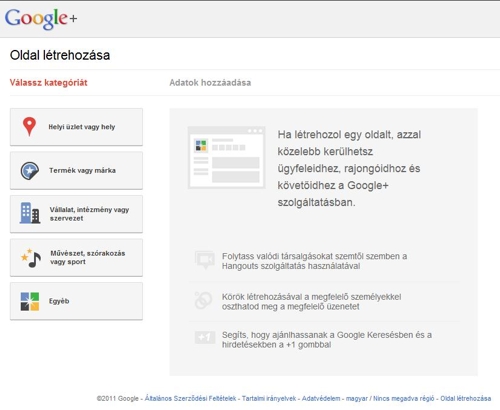Click the Circles overlapping rings icon

(x=203, y=300)
